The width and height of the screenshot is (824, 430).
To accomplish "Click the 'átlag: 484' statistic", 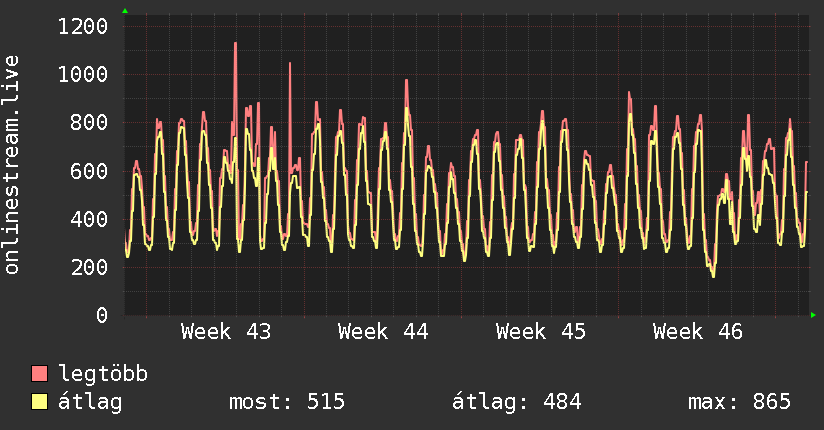I will point(517,402).
